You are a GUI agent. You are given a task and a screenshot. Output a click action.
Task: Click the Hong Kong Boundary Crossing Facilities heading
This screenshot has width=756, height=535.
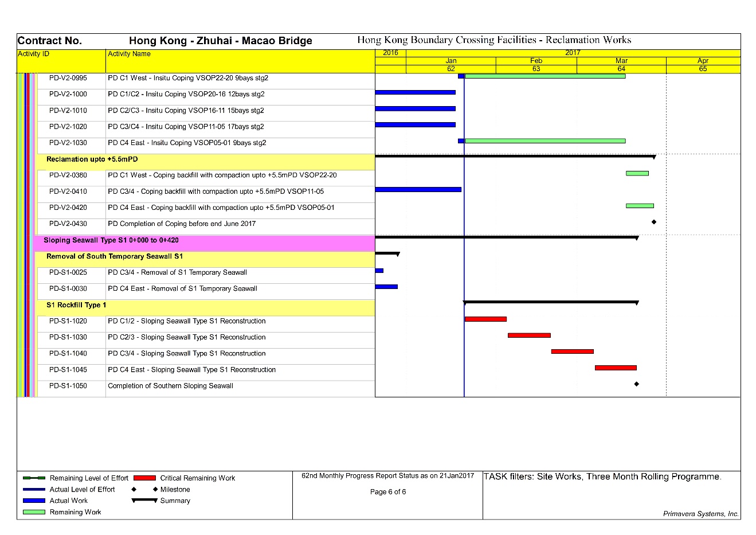coord(494,40)
